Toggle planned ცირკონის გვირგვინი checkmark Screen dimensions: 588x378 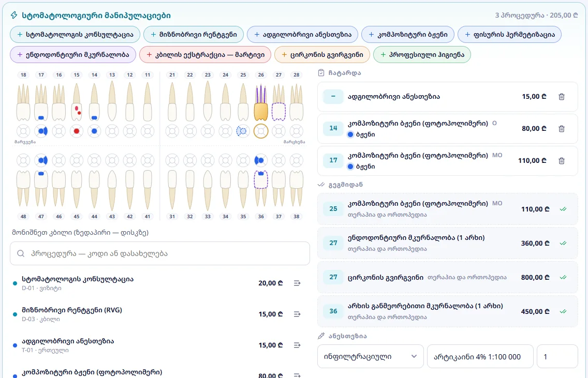[x=563, y=277]
